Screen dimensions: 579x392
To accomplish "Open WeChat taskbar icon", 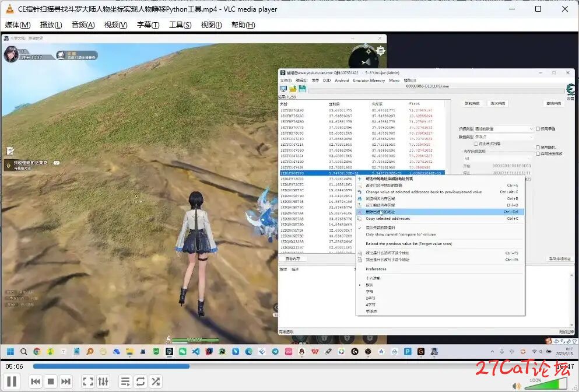I will (x=183, y=351).
